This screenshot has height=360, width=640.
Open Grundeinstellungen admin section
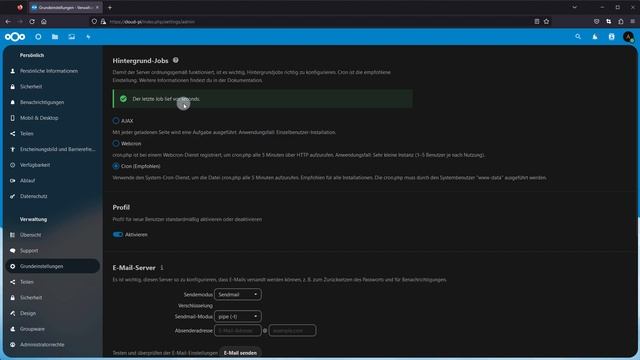click(53, 266)
